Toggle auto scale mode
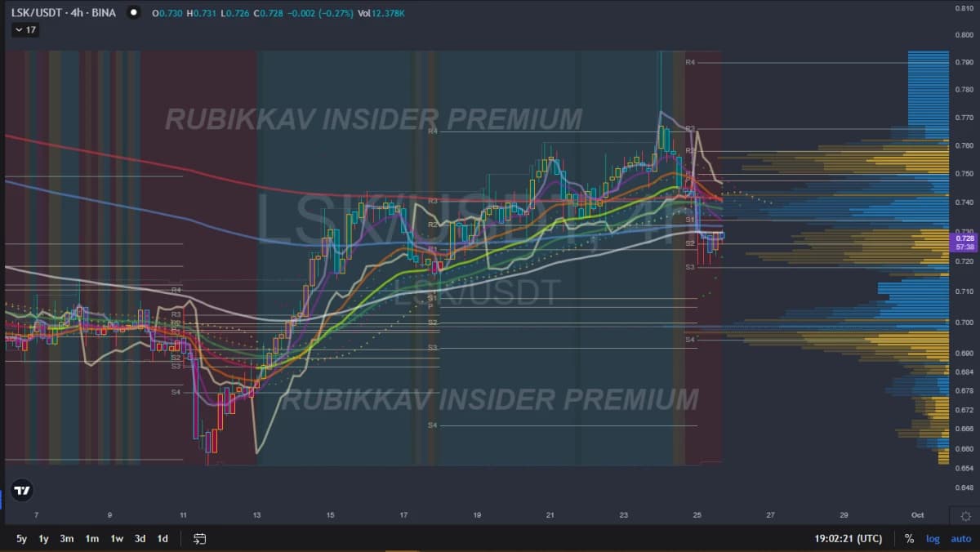980x552 pixels. 960,539
